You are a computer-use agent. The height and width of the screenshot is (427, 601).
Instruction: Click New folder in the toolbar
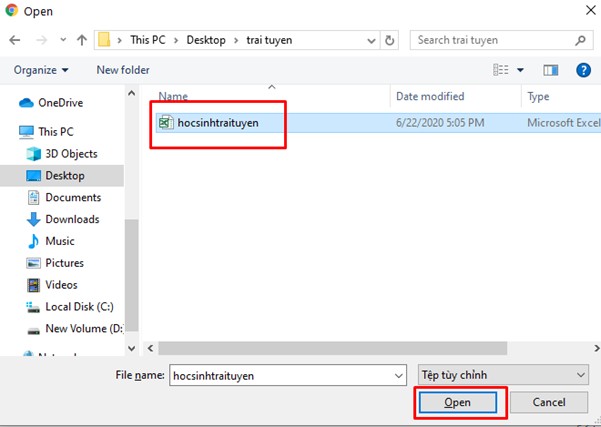123,70
